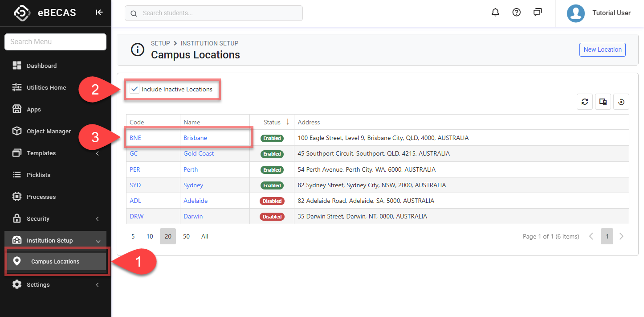
Task: Open the column chooser icon
Action: tap(603, 102)
